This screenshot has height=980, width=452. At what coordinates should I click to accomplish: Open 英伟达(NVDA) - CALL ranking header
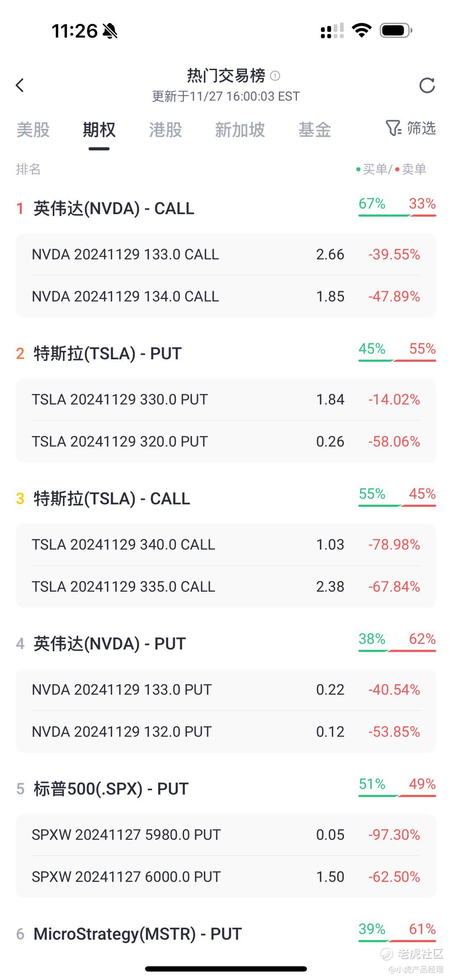point(114,209)
